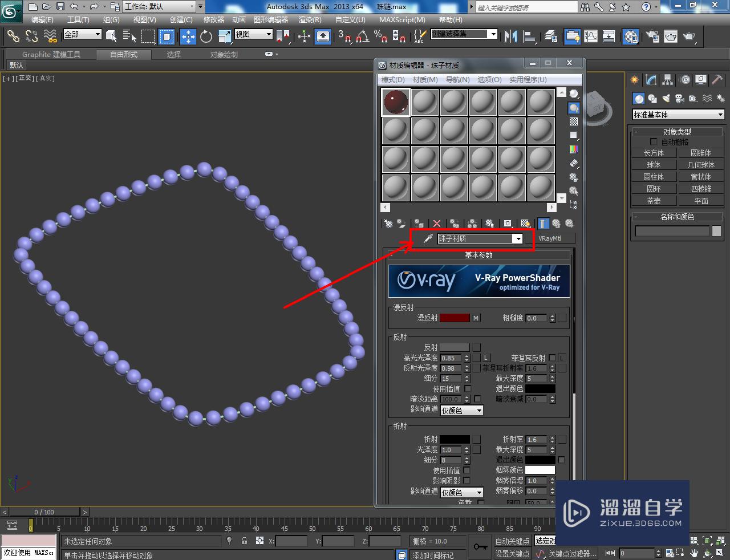Screen dimensions: 730x560
Task: Click the 茶壶 teapot primitive button
Action: (x=654, y=201)
